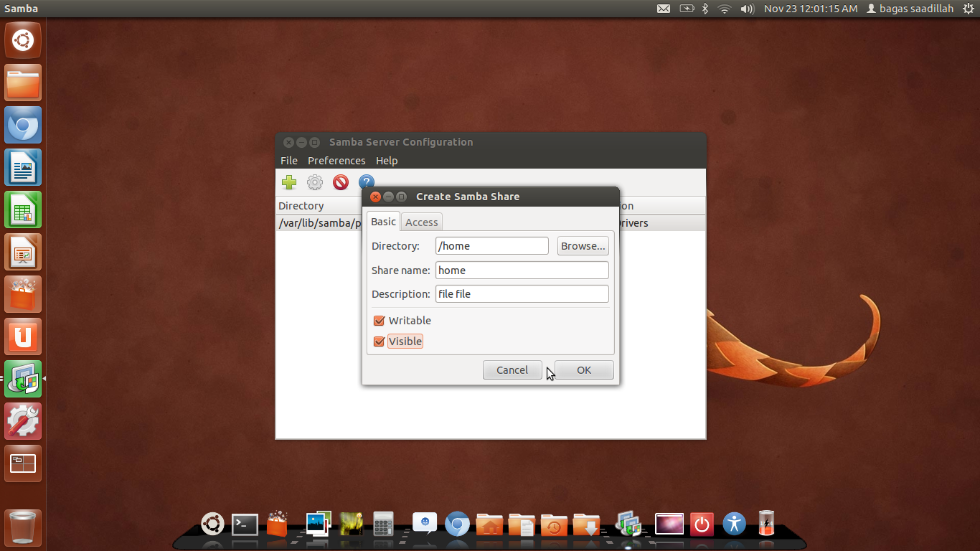Viewport: 980px width, 551px height.
Task: Open the chat messenger dock icon
Action: (x=425, y=523)
